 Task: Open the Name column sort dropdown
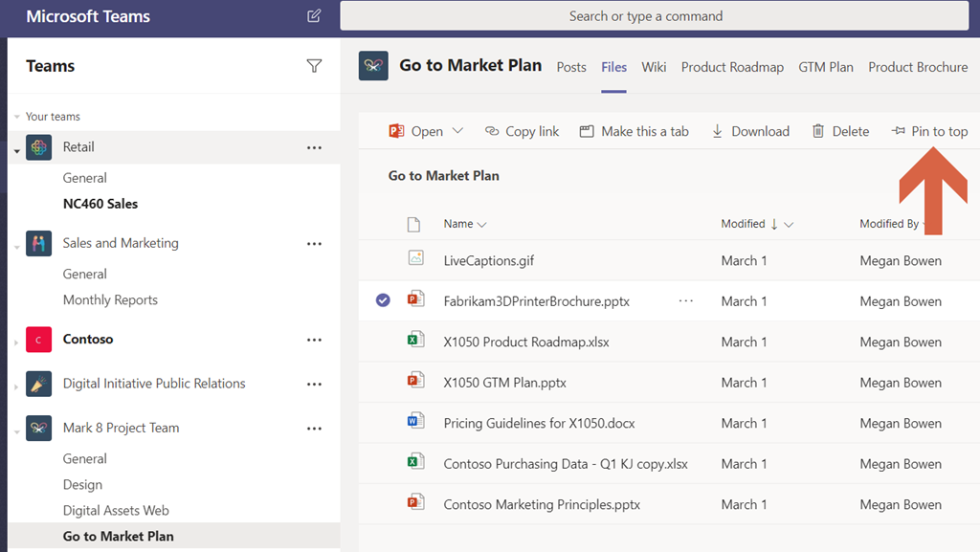482,225
